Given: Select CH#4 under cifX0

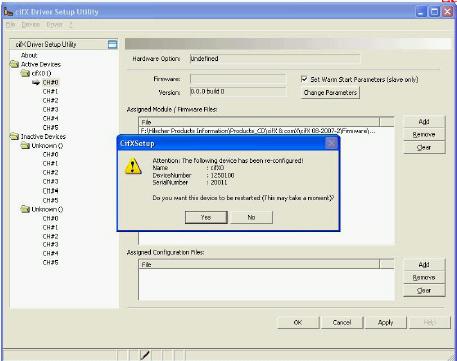Looking at the screenshot, I should (x=50, y=118).
